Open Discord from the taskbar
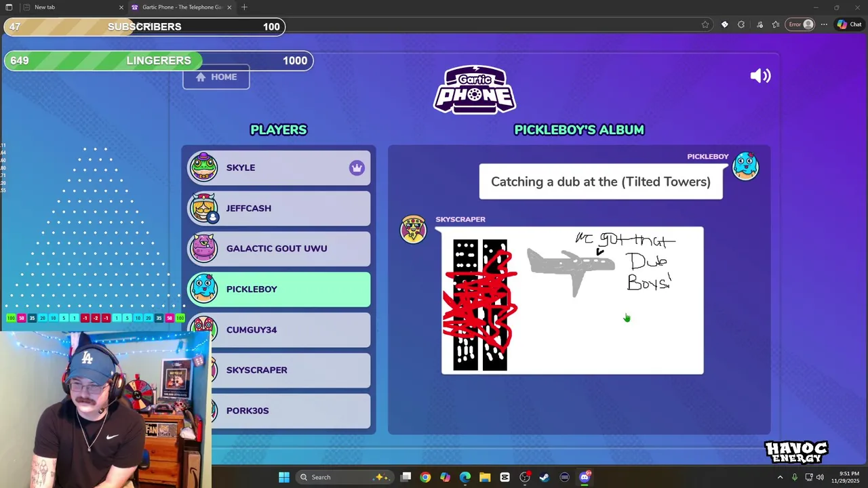 (585, 477)
